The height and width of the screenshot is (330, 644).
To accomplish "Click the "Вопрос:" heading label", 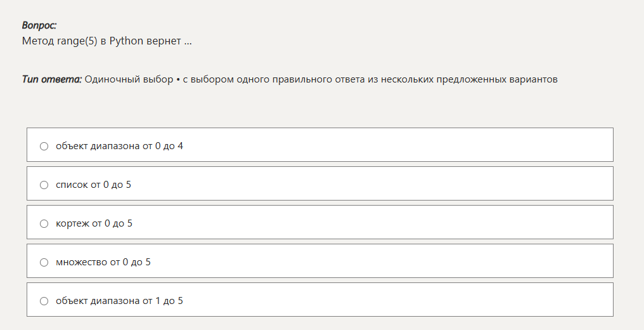I will [x=39, y=26].
